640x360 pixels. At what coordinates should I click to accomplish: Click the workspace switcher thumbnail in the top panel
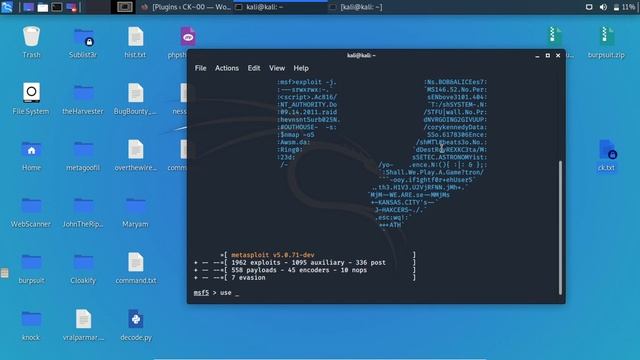click(x=124, y=7)
